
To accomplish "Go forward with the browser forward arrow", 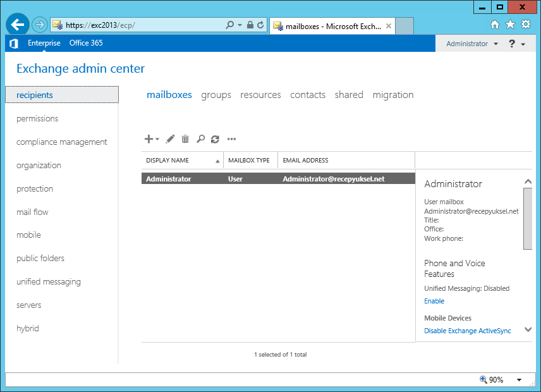I will (x=40, y=25).
